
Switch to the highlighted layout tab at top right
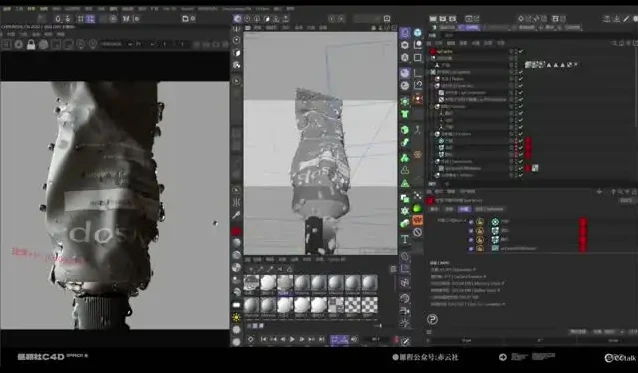pyautogui.click(x=469, y=28)
